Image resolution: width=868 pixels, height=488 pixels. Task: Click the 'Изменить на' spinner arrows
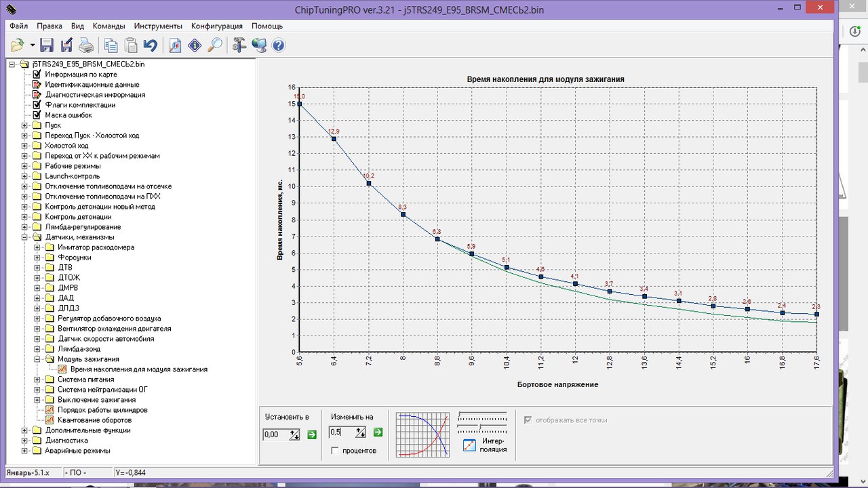[361, 432]
